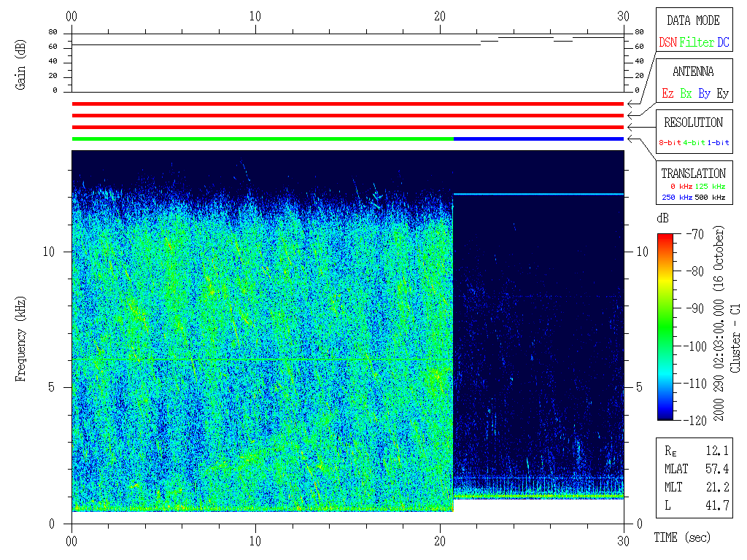Click the blue DC data mode label
This screenshot has height=560, width=747.
coord(723,42)
